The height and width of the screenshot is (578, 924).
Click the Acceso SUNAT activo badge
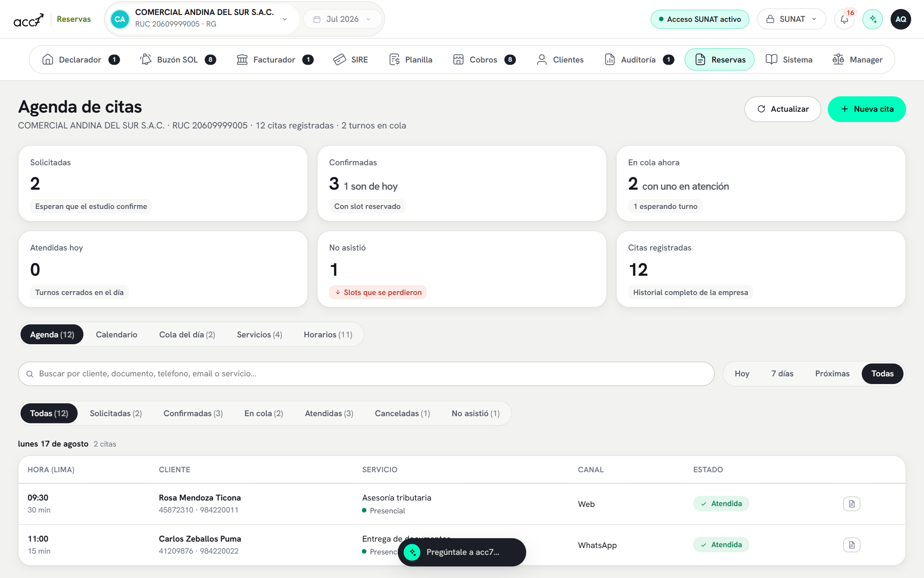pos(700,19)
